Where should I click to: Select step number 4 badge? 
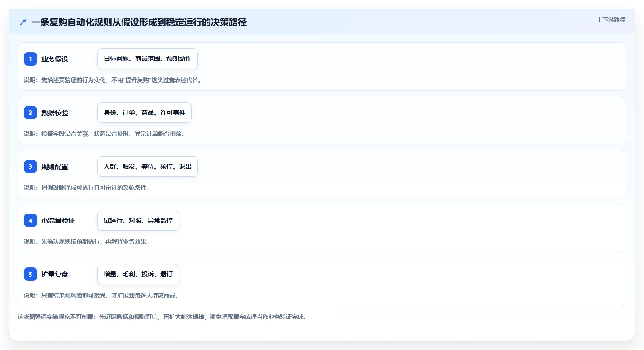pyautogui.click(x=31, y=220)
